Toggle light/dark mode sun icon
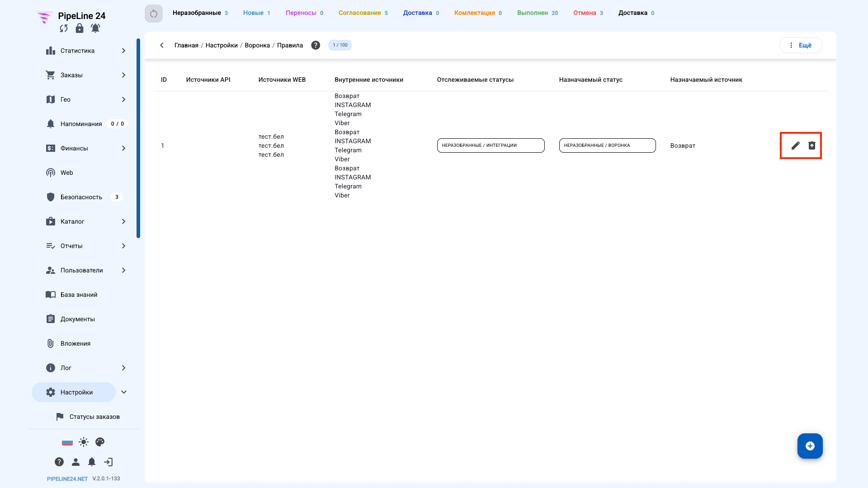The width and height of the screenshot is (868, 488). click(x=84, y=442)
